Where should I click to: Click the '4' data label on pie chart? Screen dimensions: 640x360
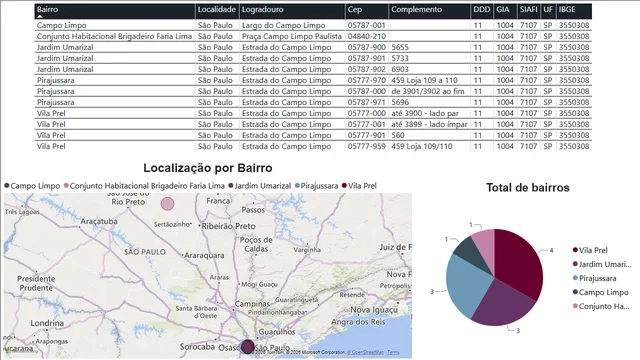coord(551,250)
